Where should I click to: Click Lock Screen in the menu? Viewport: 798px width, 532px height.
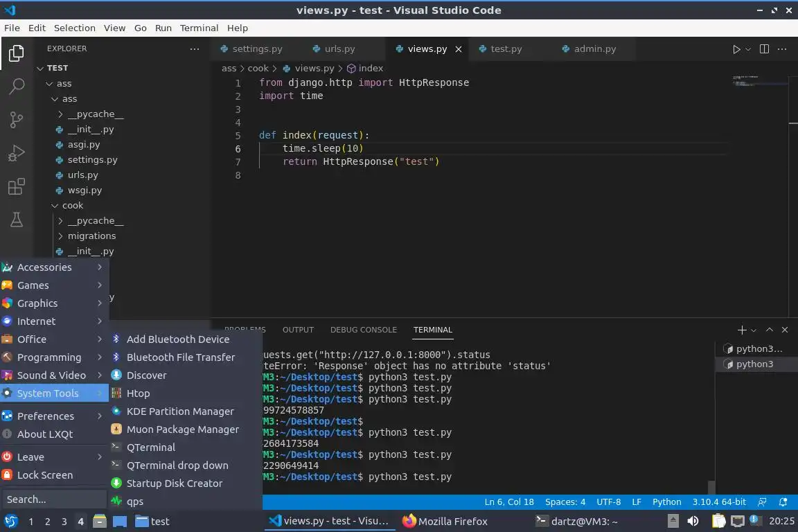click(x=53, y=475)
